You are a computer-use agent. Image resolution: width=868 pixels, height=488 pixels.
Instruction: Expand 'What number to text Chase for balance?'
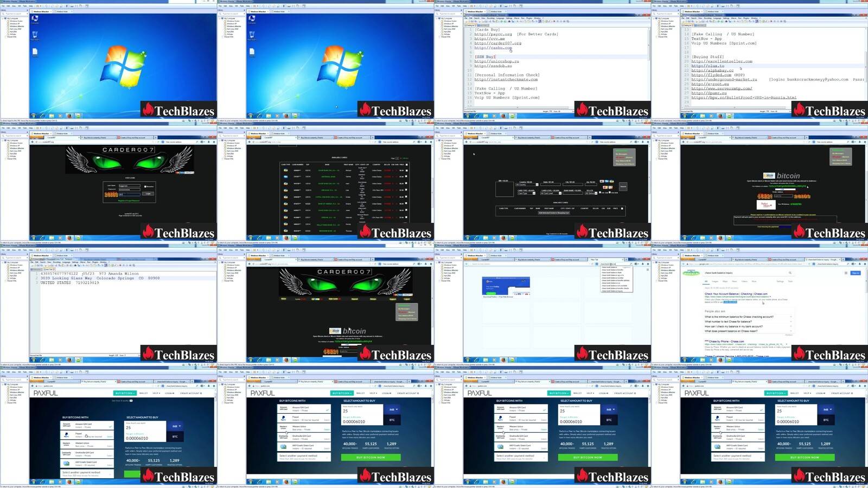(x=749, y=322)
